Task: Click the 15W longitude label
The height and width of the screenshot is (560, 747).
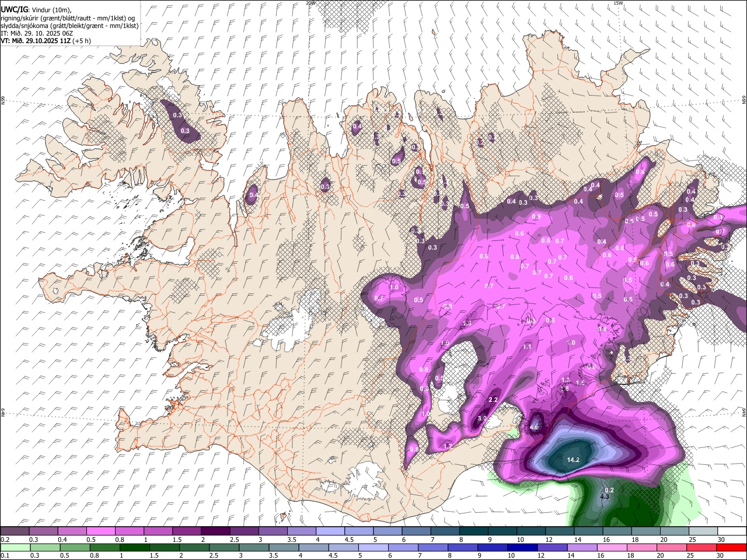Action: point(618,3)
